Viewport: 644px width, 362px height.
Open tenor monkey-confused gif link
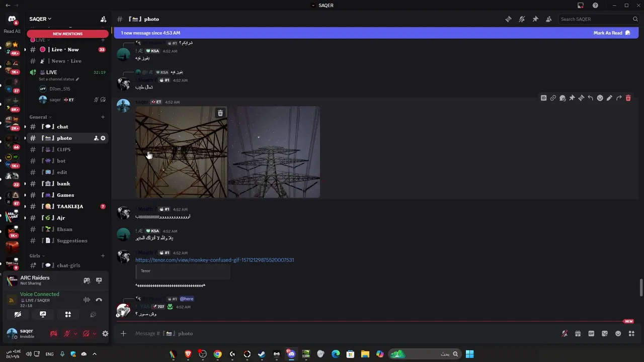(x=214, y=260)
